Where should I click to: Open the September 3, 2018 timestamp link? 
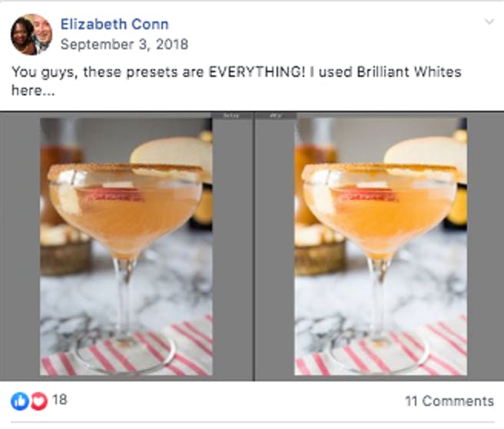(124, 45)
